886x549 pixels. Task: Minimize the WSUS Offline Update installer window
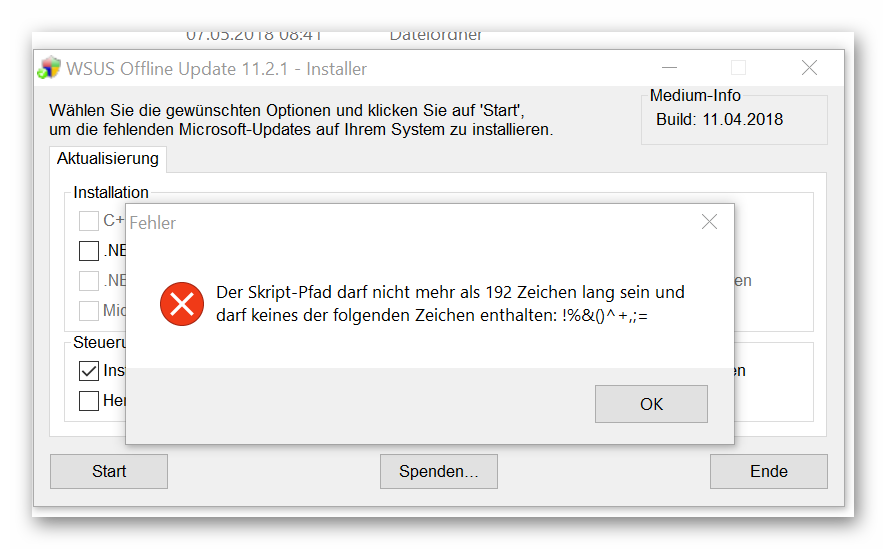[668, 68]
